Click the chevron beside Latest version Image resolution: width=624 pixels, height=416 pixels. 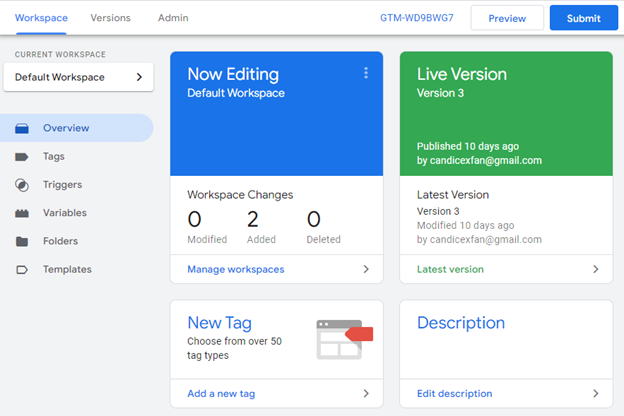coord(596,270)
